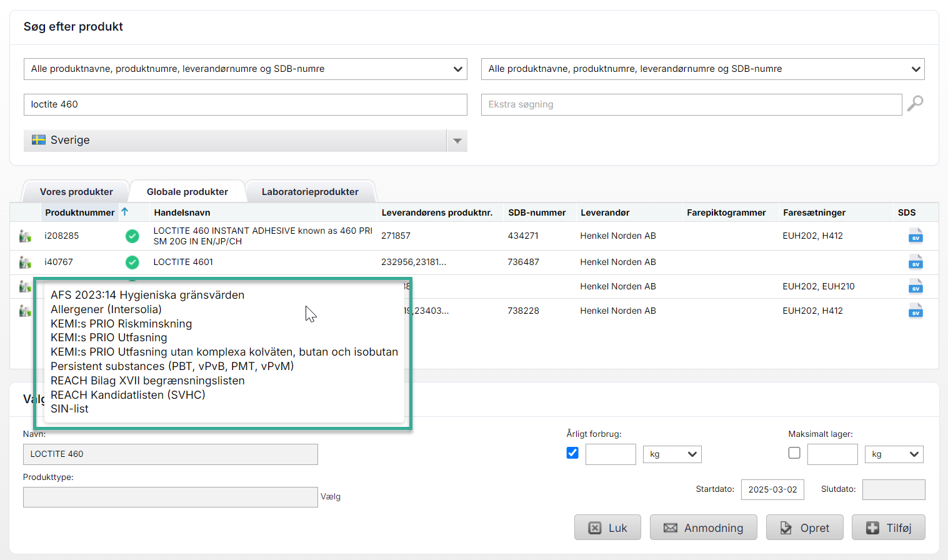
Task: Open Årligt forbrug kg unit dropdown
Action: tap(672, 454)
